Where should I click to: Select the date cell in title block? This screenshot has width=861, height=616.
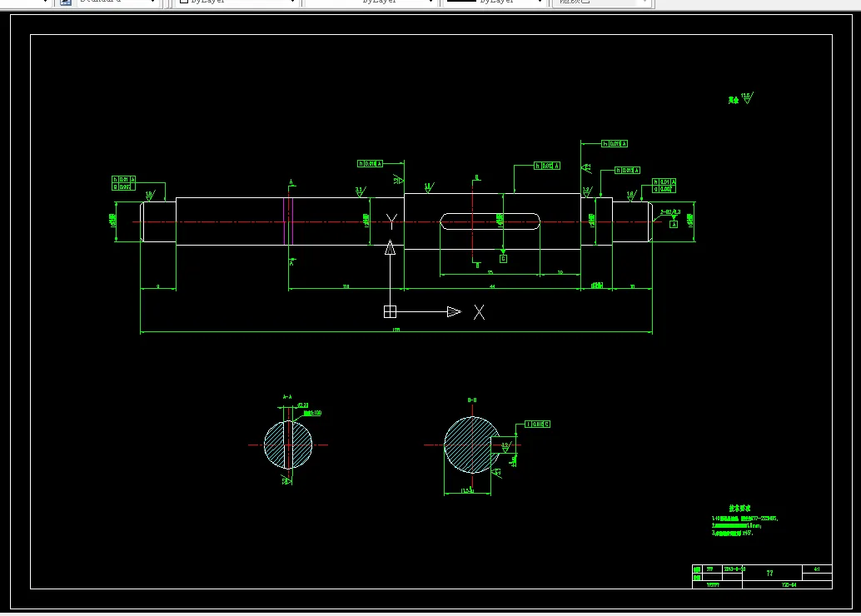(x=734, y=569)
